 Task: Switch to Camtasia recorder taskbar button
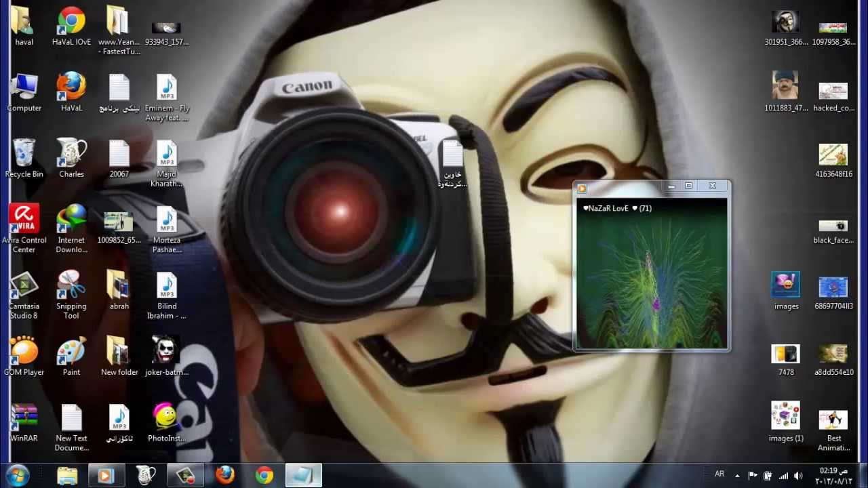click(185, 475)
